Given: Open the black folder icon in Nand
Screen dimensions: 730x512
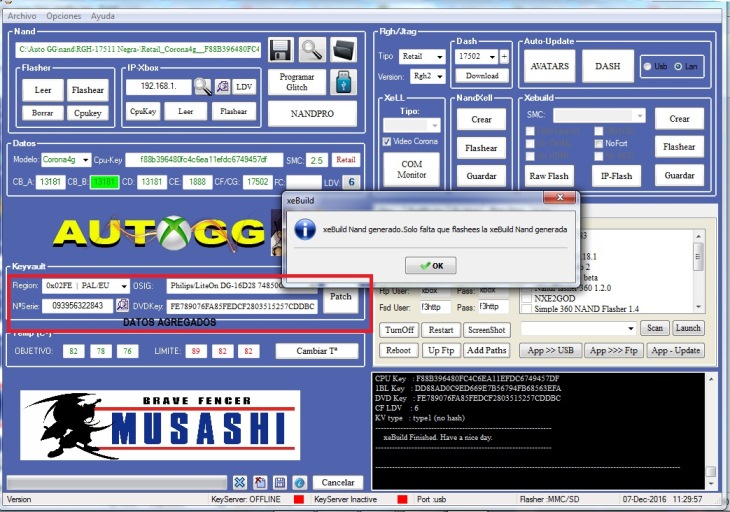Looking at the screenshot, I should coord(344,50).
